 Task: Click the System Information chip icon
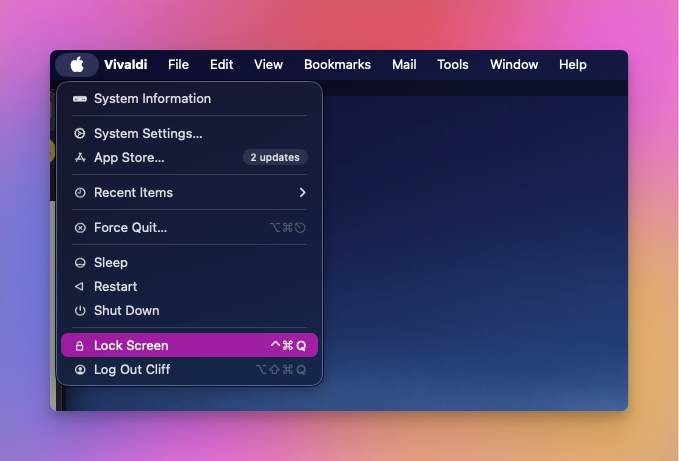pyautogui.click(x=80, y=99)
